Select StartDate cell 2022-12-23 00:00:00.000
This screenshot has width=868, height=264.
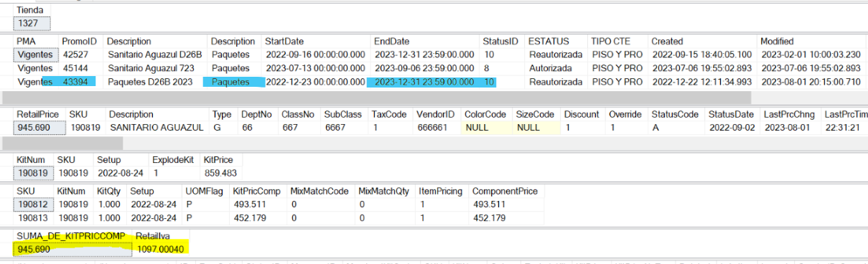coord(316,82)
